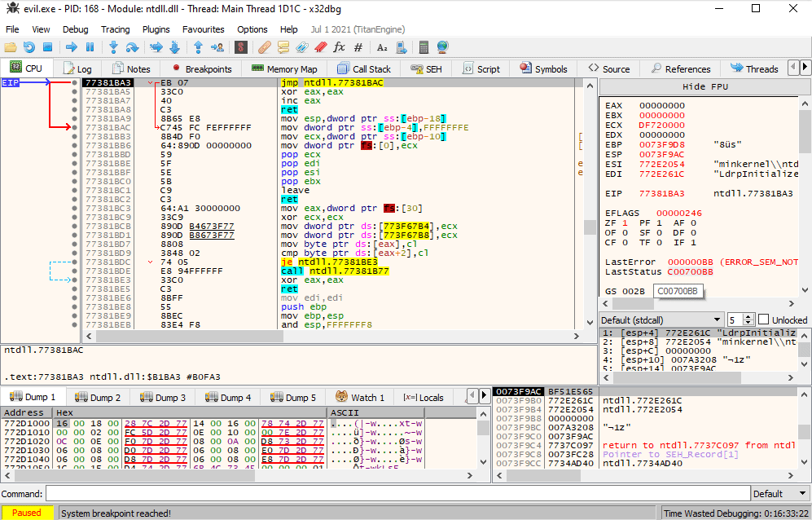Click the Open file folder icon

coord(11,48)
